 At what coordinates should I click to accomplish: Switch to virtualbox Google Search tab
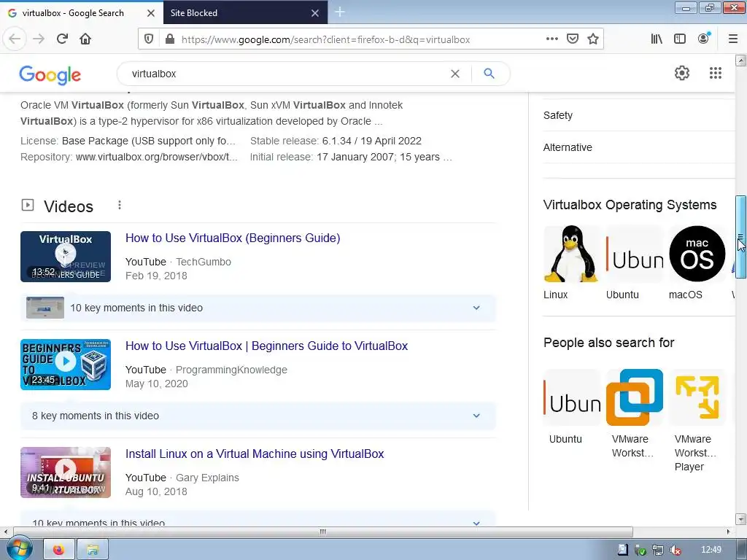pyautogui.click(x=74, y=13)
